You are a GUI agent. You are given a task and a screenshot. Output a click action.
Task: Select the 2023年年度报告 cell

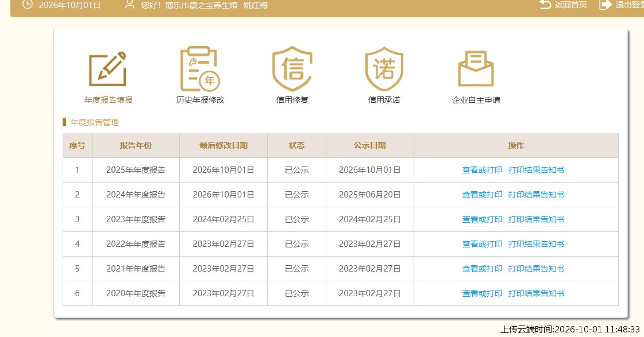[136, 219]
